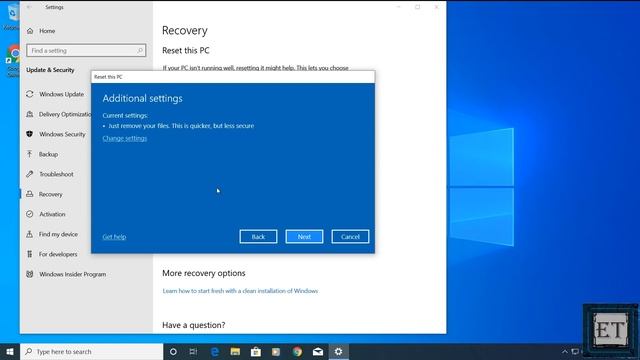
Task: Open the Change settings link
Action: pyautogui.click(x=124, y=138)
